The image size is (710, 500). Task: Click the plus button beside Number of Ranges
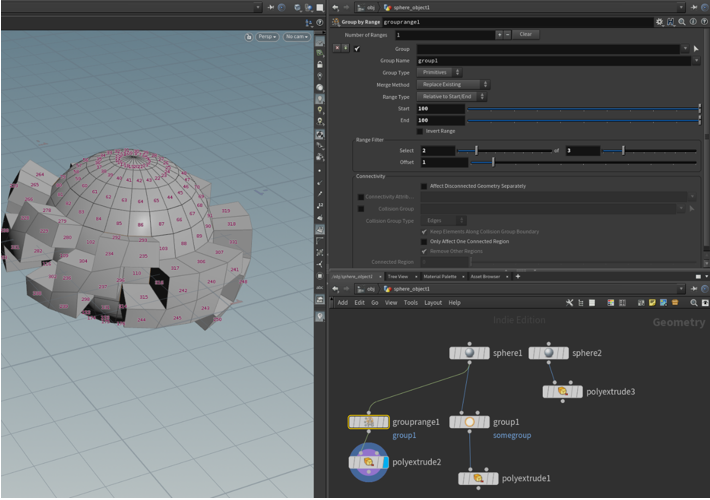click(500, 34)
